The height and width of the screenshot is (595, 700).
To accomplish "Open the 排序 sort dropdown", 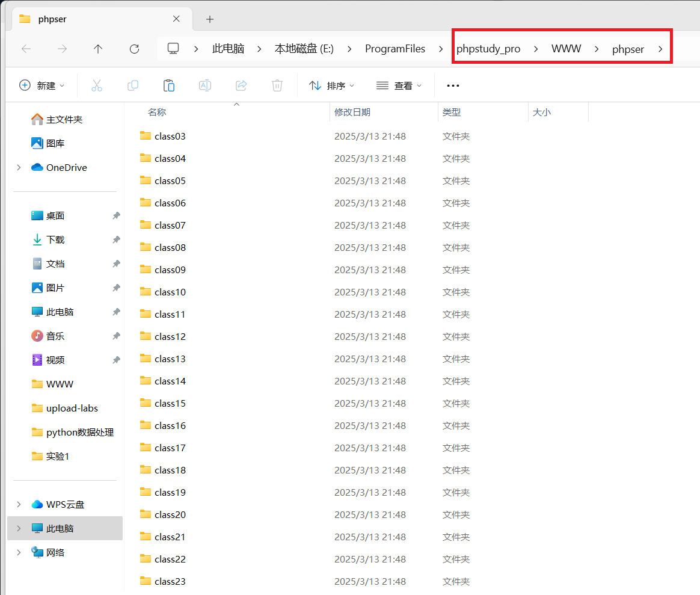I will [x=332, y=85].
